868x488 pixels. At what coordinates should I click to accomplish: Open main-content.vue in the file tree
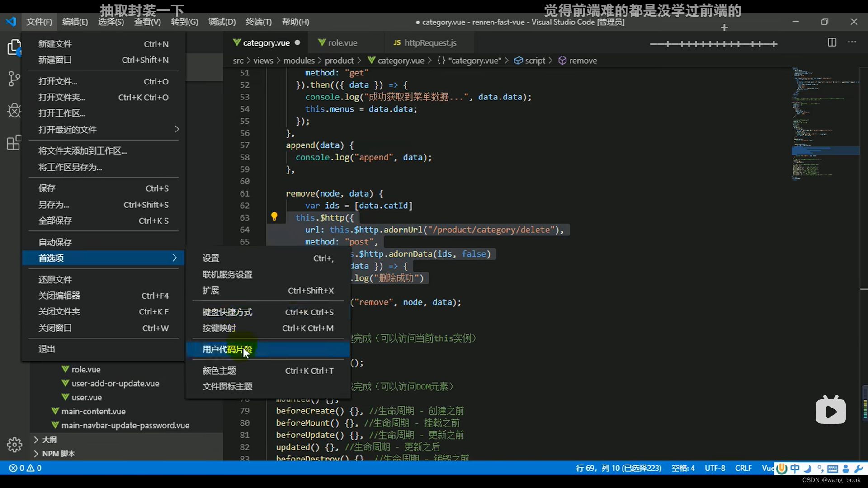coord(93,411)
